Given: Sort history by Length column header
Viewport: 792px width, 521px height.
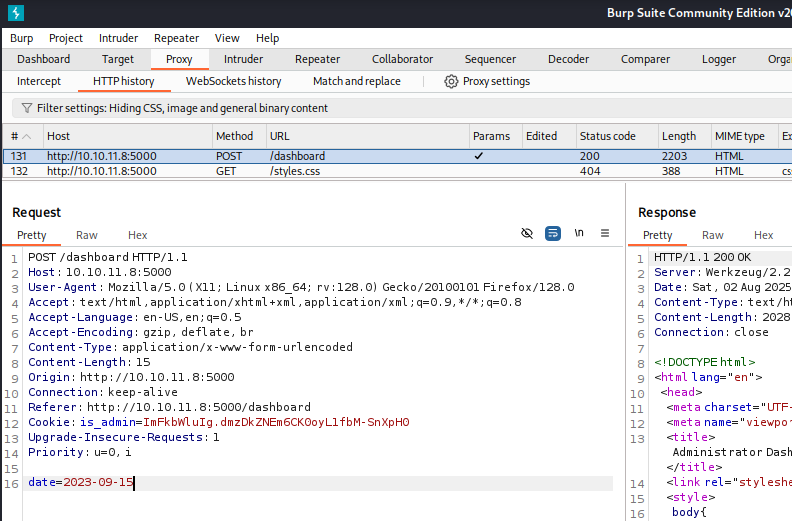Looking at the screenshot, I should [679, 136].
